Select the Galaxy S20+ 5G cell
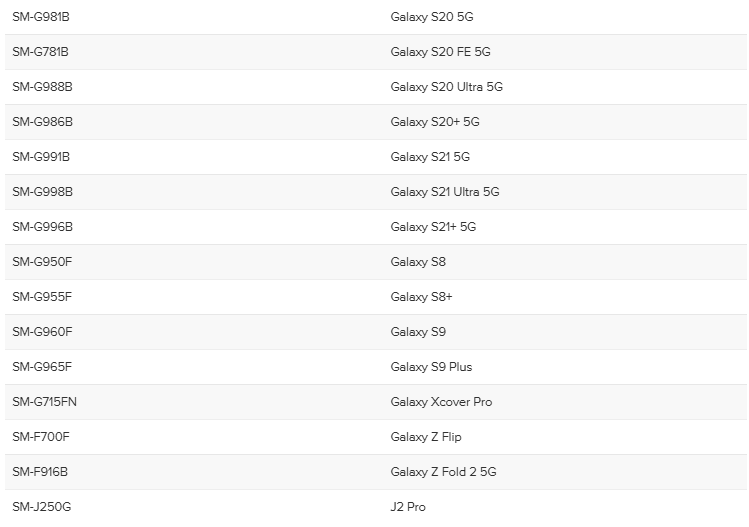749x527 pixels. click(x=435, y=122)
